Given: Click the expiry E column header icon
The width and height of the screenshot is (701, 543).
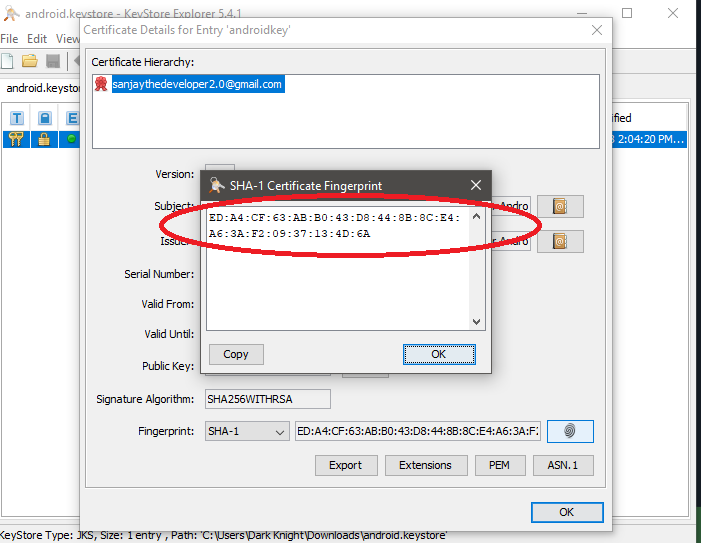Looking at the screenshot, I should pos(72,118).
